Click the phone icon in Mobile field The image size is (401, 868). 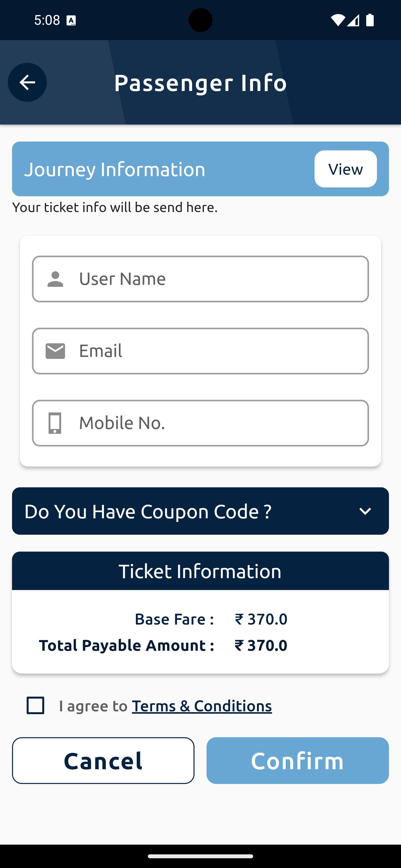click(x=55, y=423)
